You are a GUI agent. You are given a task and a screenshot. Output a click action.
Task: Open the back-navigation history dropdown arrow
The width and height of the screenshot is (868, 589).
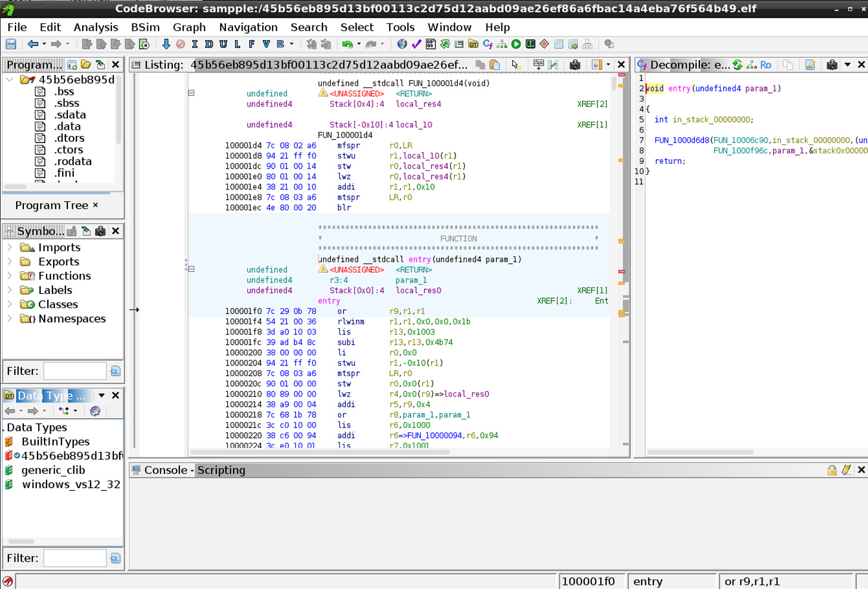(44, 44)
